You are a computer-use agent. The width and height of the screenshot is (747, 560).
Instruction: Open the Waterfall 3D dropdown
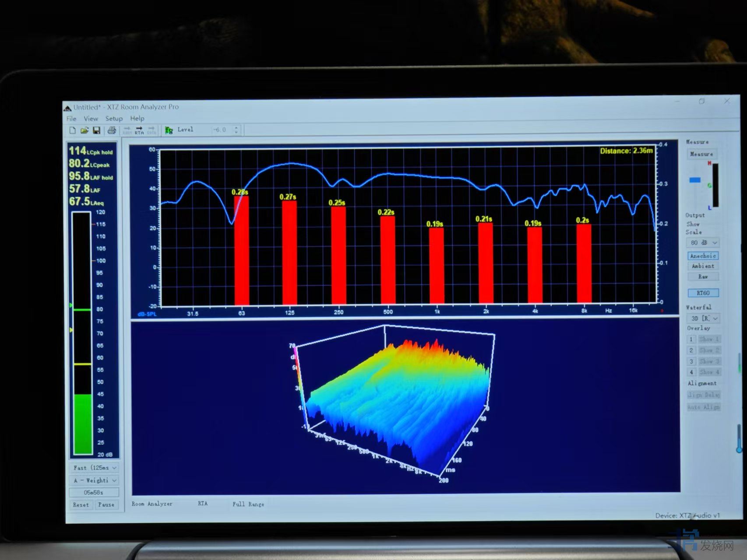point(703,318)
